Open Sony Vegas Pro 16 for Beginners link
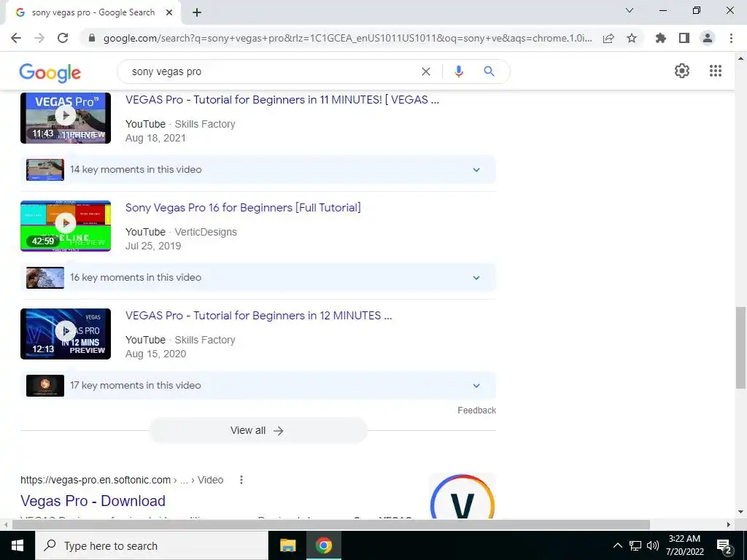 click(x=243, y=208)
